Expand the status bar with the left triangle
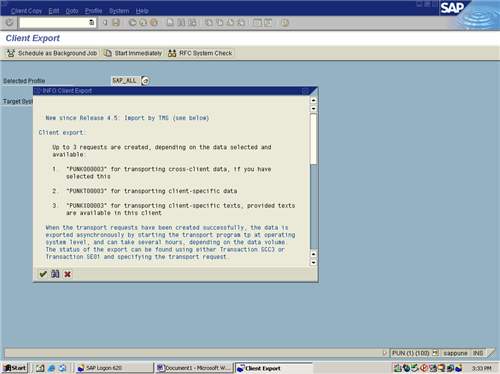The height and width of the screenshot is (374, 500). pyautogui.click(x=385, y=353)
